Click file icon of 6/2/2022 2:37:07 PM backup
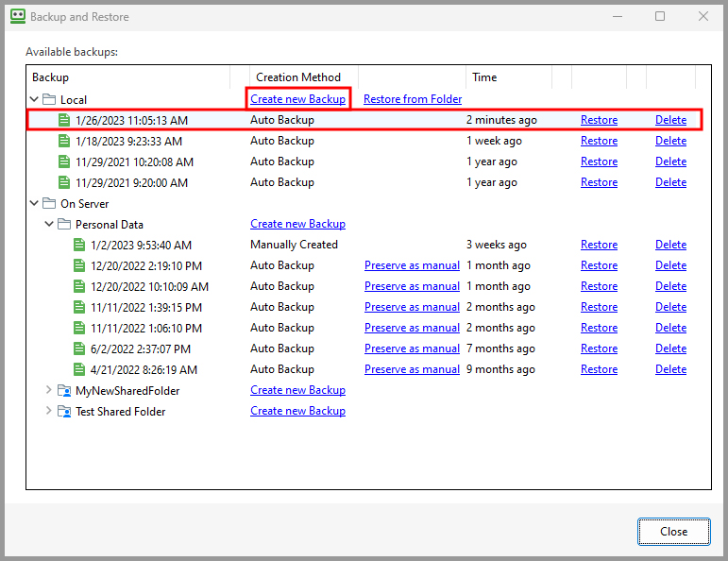 tap(79, 348)
